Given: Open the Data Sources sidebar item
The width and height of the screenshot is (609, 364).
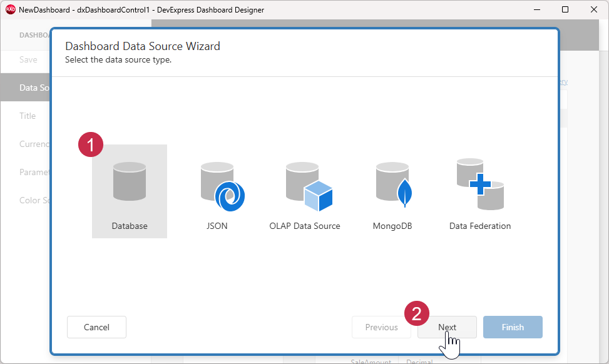Looking at the screenshot, I should [26, 88].
